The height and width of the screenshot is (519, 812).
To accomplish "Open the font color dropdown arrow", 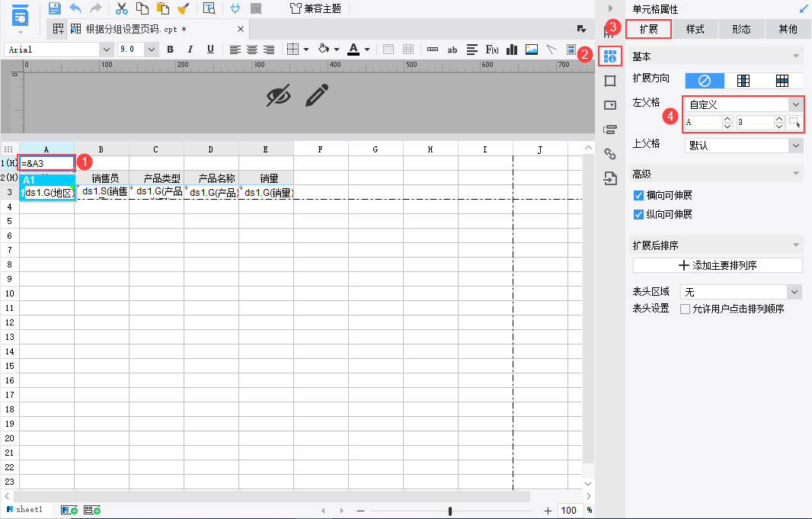I will pos(367,50).
